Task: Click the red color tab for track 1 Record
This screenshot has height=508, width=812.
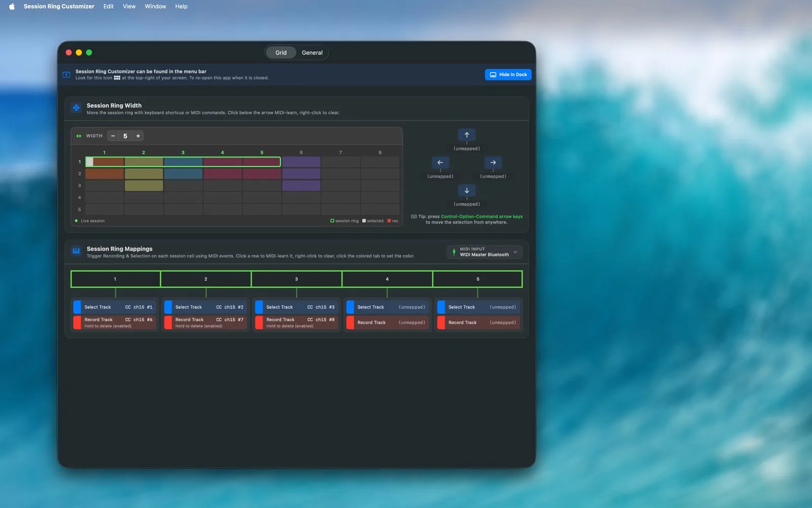Action: [x=77, y=323]
